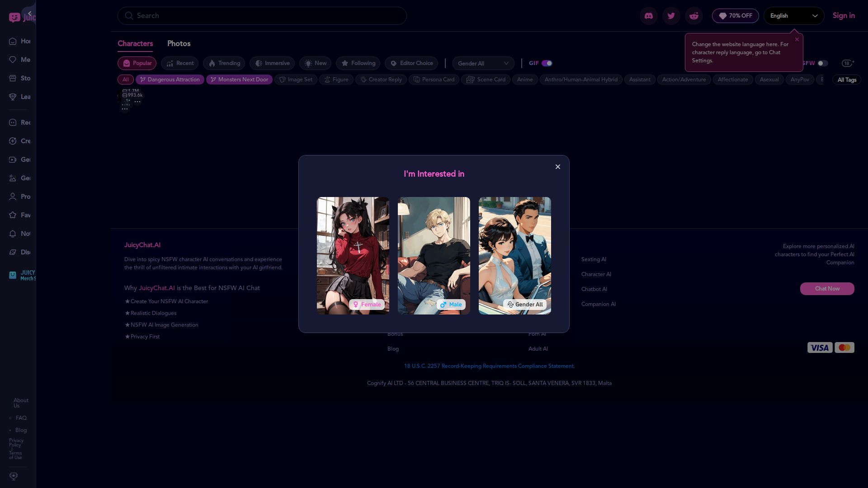Toggle the GIF switch
The width and height of the screenshot is (868, 488).
coord(547,63)
